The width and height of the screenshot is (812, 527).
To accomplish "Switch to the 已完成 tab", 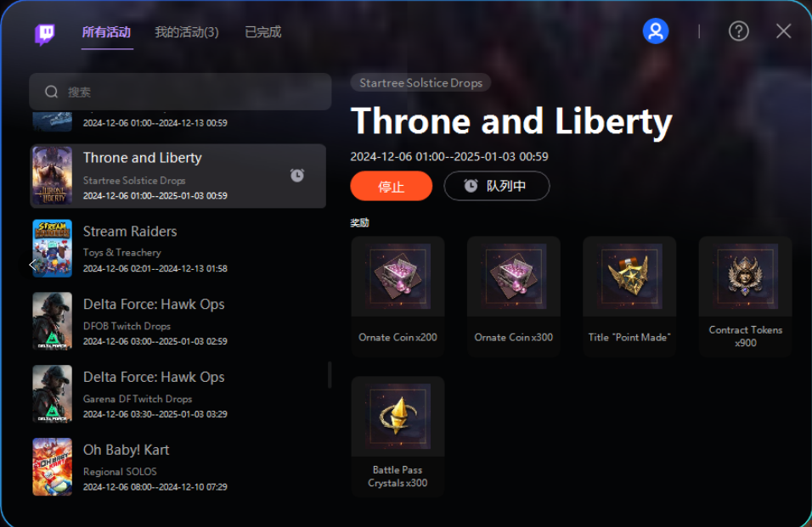I will [x=262, y=32].
